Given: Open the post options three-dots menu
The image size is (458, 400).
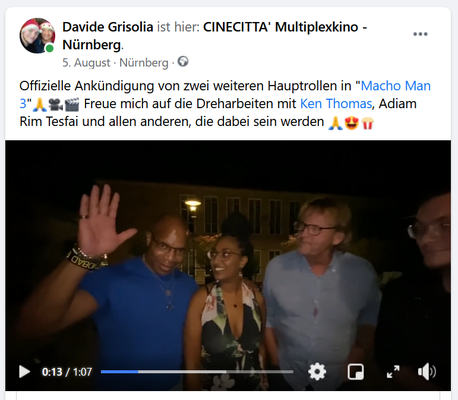Looking at the screenshot, I should pos(420,34).
